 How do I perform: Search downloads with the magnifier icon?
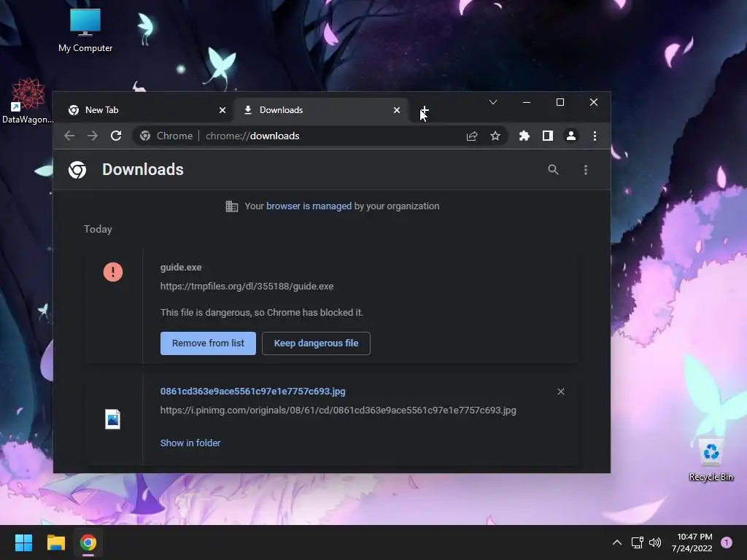pyautogui.click(x=553, y=169)
